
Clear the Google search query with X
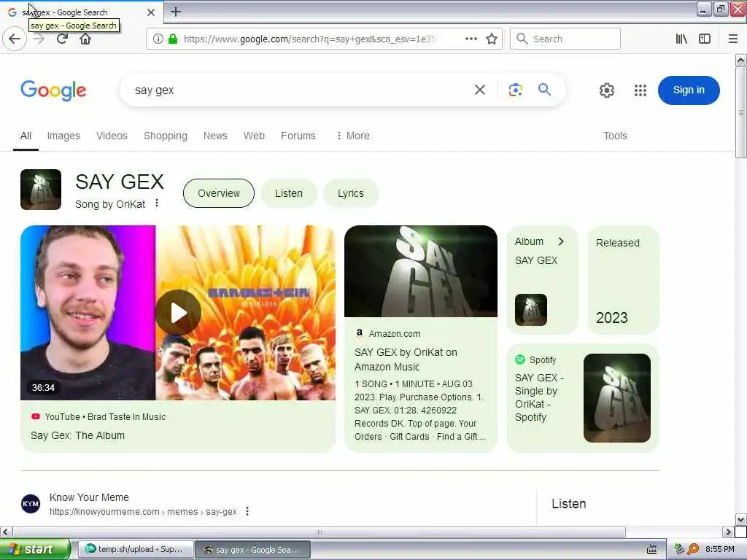480,90
